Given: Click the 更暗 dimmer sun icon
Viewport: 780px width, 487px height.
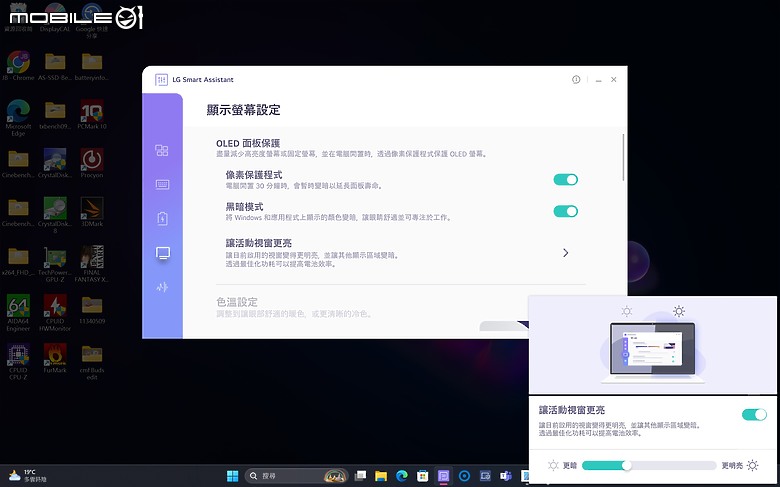Looking at the screenshot, I should click(x=553, y=466).
